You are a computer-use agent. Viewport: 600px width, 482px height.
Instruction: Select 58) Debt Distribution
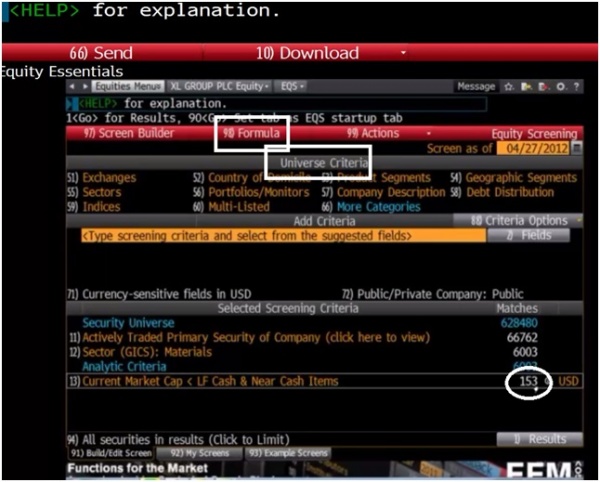(502, 192)
